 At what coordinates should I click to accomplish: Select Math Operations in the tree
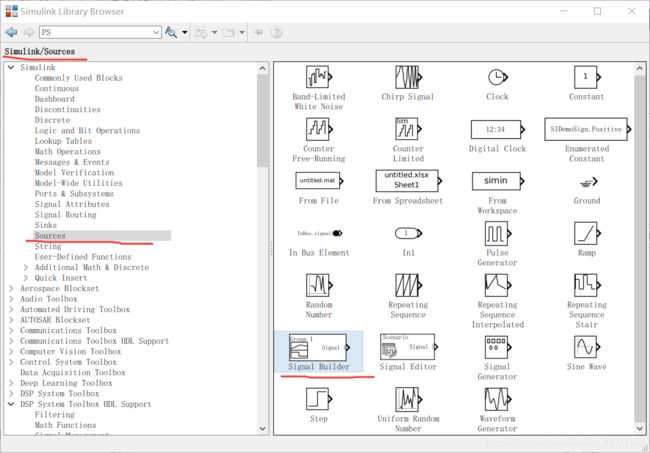click(x=68, y=152)
